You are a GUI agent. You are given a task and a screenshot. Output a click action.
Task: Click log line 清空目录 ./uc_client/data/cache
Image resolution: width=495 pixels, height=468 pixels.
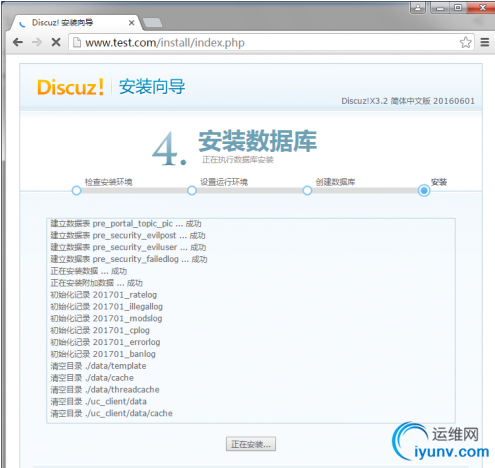(x=112, y=413)
